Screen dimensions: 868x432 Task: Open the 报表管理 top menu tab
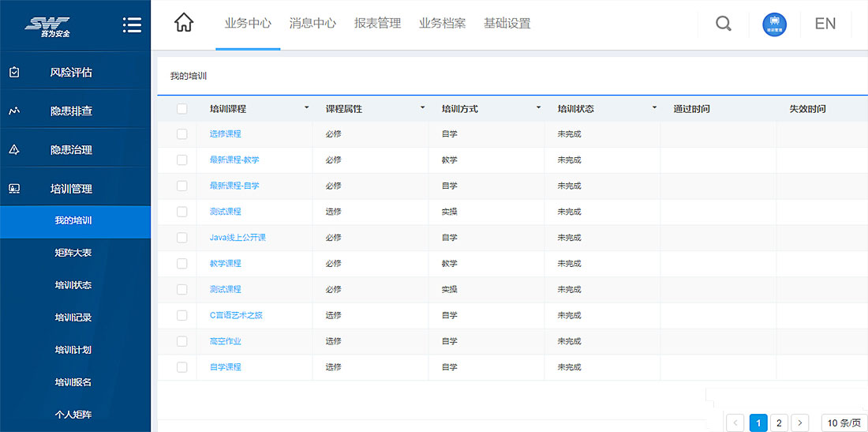(x=377, y=24)
